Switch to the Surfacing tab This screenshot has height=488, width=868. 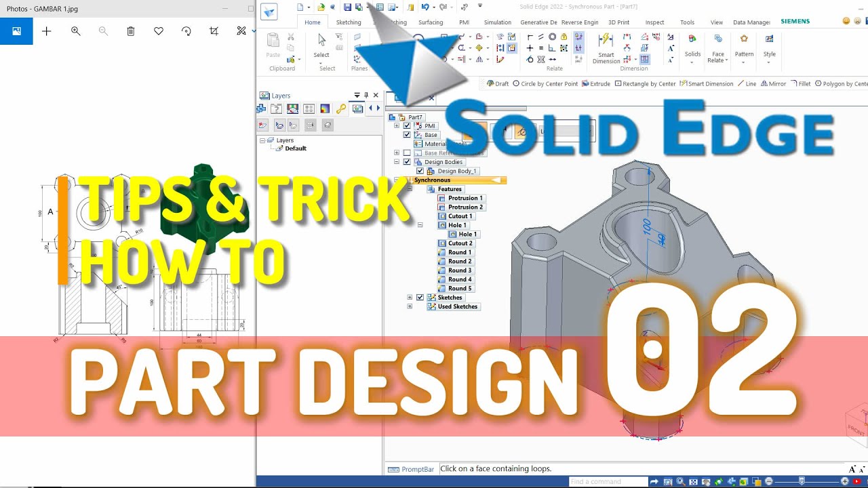click(431, 22)
